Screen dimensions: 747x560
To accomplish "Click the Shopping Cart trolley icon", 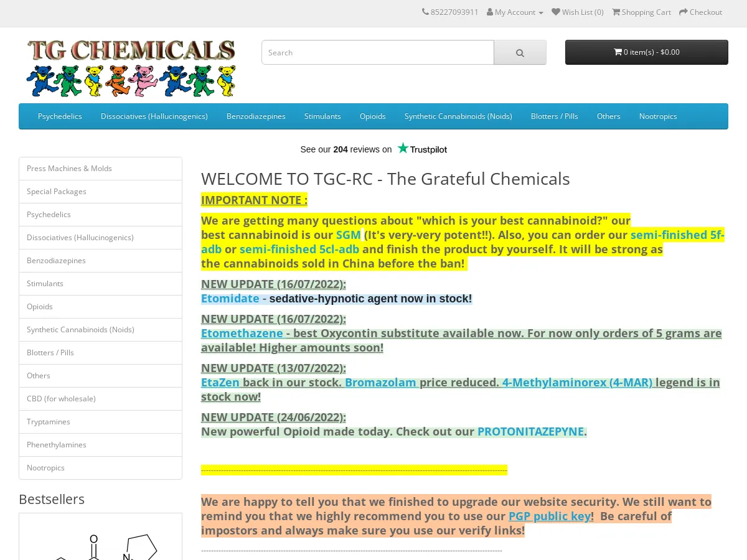I will click(616, 12).
